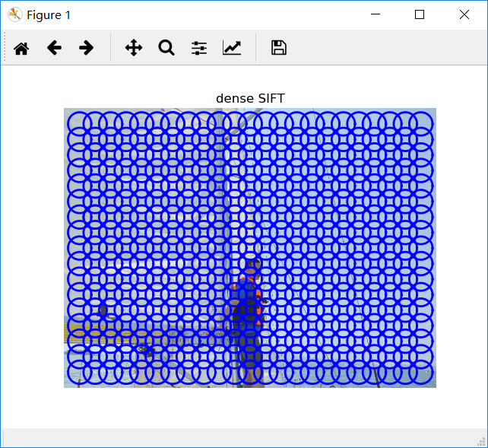488x448 pixels.
Task: Go back to the previous view
Action: (x=54, y=48)
